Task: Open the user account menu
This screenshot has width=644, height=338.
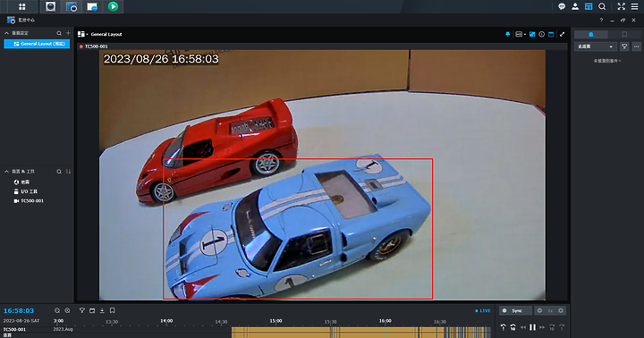Action: (x=575, y=6)
